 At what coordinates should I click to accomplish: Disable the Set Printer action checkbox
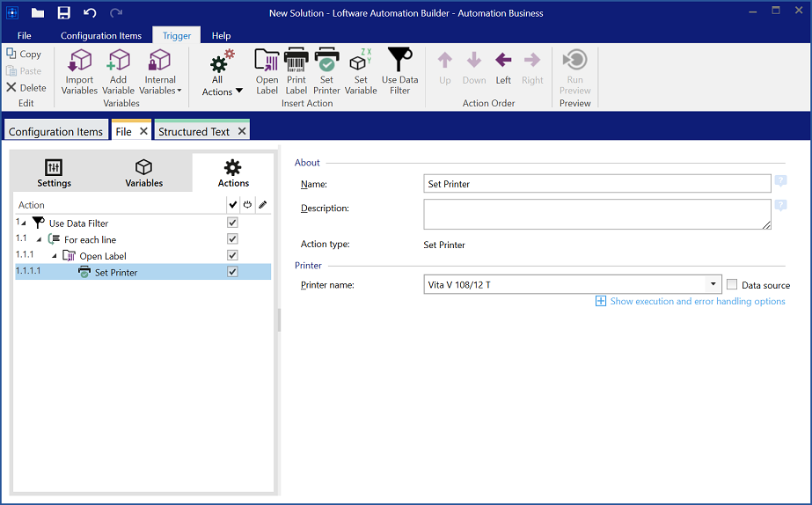[233, 272]
